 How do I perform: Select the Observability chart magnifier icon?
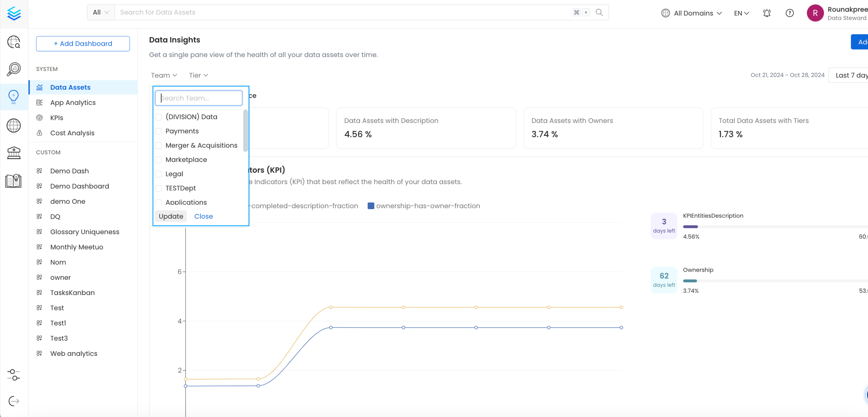[14, 69]
